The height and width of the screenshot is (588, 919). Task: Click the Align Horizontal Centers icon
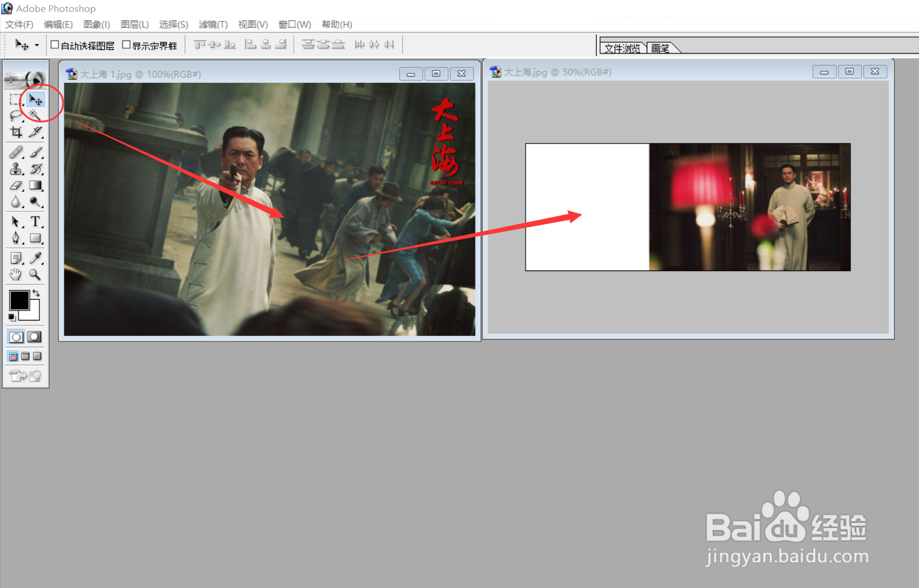tap(266, 45)
